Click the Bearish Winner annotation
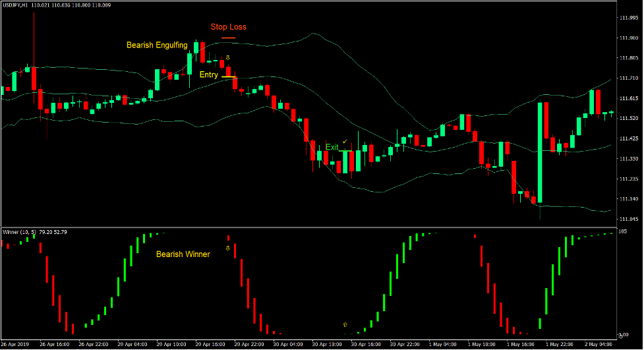This screenshot has height=350, width=644. point(183,254)
